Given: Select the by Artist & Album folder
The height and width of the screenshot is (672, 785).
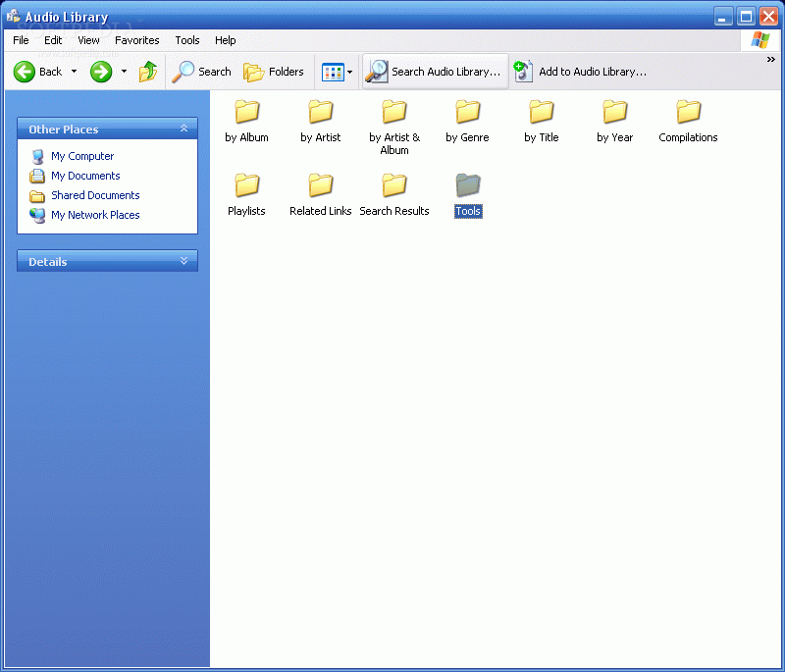Looking at the screenshot, I should click(394, 111).
